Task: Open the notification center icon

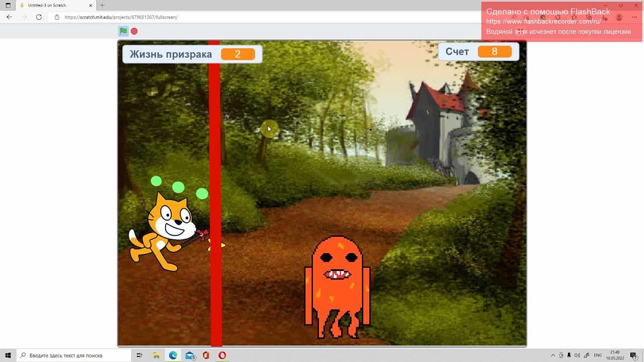Action: point(633,355)
